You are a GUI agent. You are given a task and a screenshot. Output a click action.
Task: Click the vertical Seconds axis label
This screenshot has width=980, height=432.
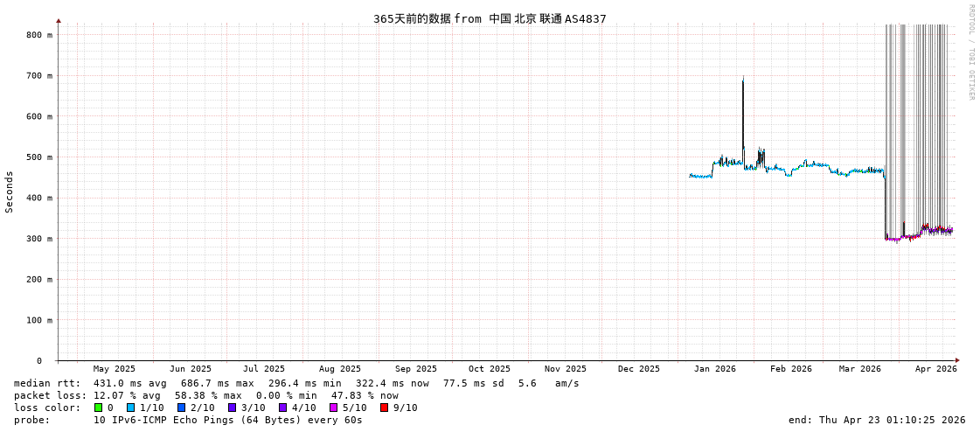coord(10,192)
